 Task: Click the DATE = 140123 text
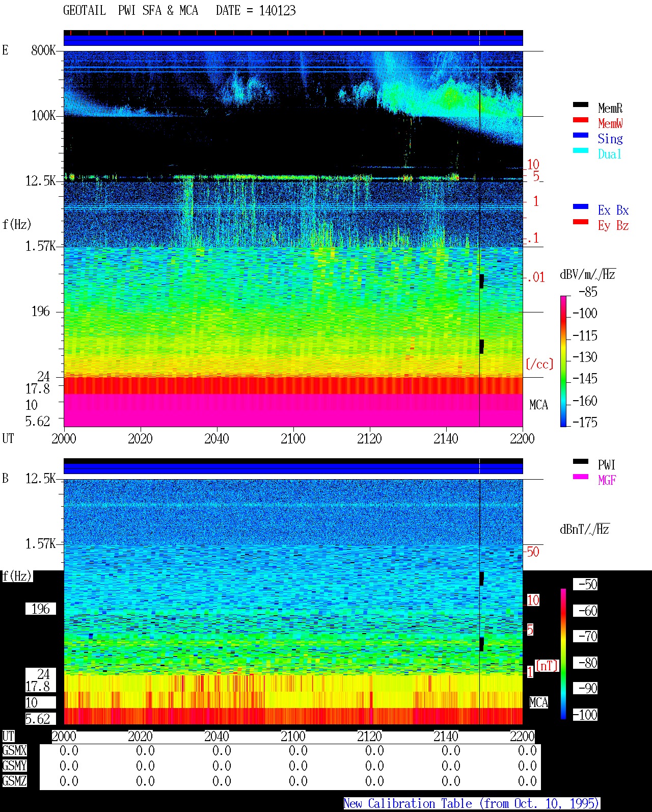click(256, 11)
